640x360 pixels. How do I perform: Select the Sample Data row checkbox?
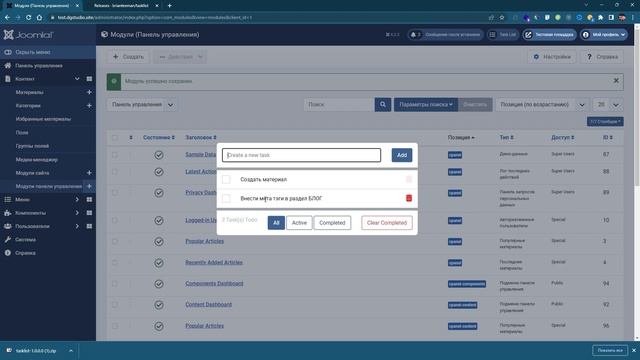(115, 155)
